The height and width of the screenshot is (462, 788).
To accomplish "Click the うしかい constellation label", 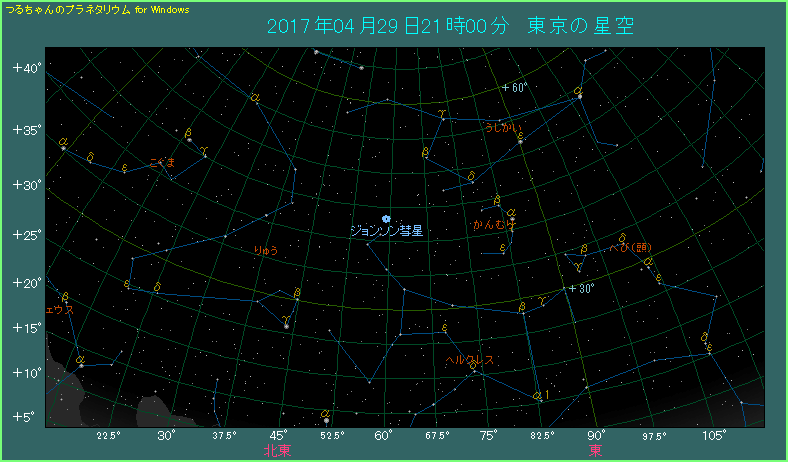I will 502,128.
